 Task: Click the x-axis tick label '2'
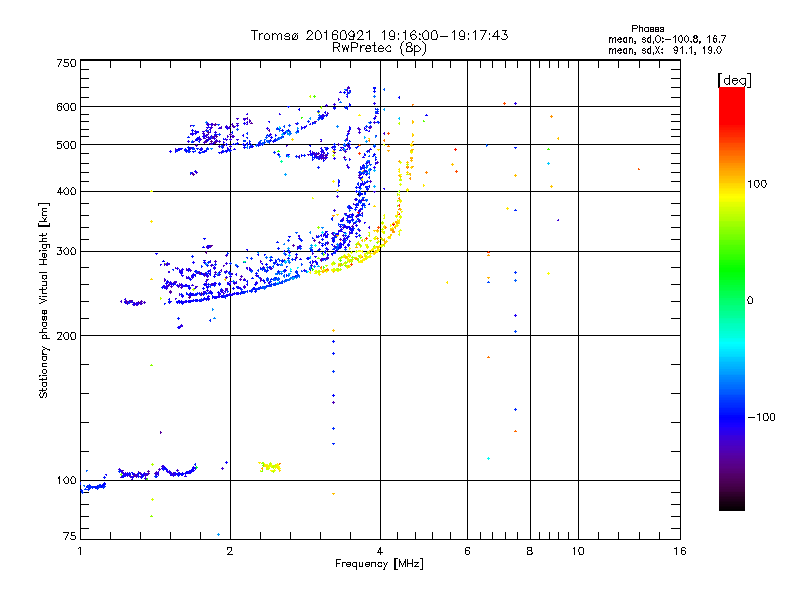pyautogui.click(x=230, y=551)
